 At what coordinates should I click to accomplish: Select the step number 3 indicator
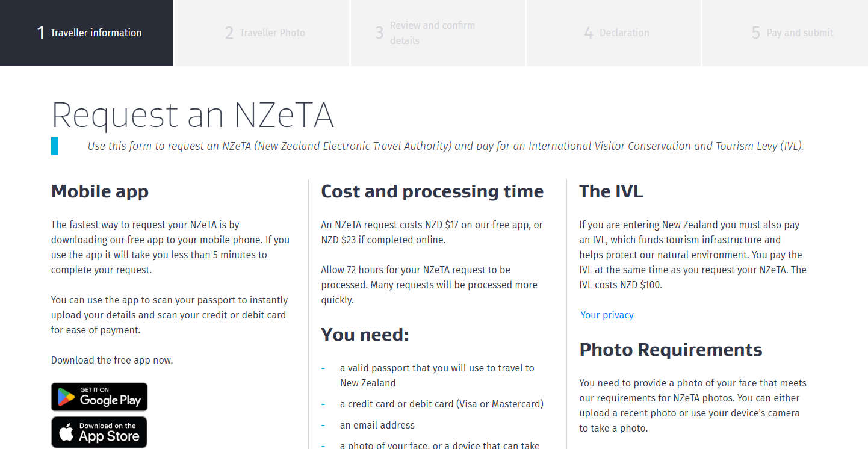(x=379, y=33)
